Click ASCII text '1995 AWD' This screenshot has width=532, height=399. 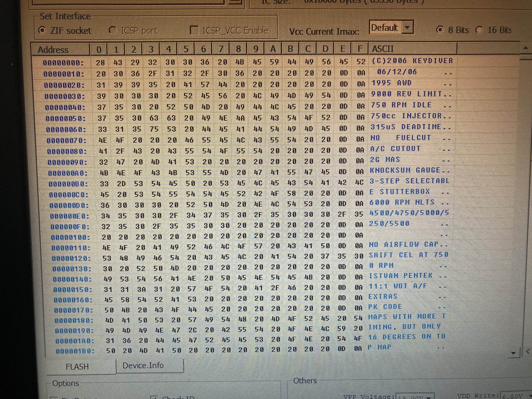[x=391, y=83]
